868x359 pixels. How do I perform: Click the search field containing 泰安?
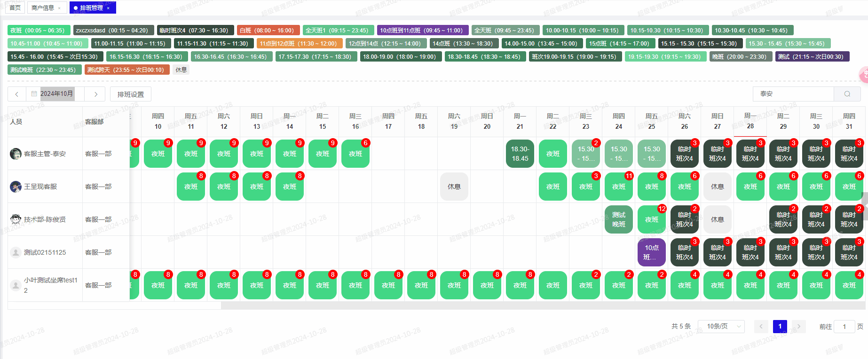794,94
